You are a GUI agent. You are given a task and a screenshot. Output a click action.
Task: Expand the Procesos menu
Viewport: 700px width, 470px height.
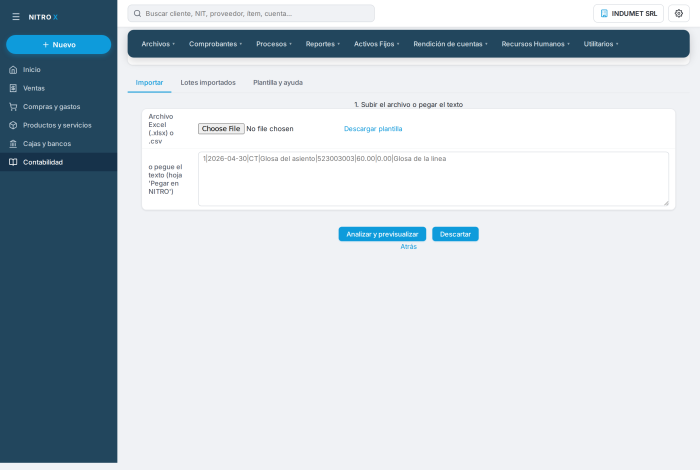pyautogui.click(x=274, y=44)
